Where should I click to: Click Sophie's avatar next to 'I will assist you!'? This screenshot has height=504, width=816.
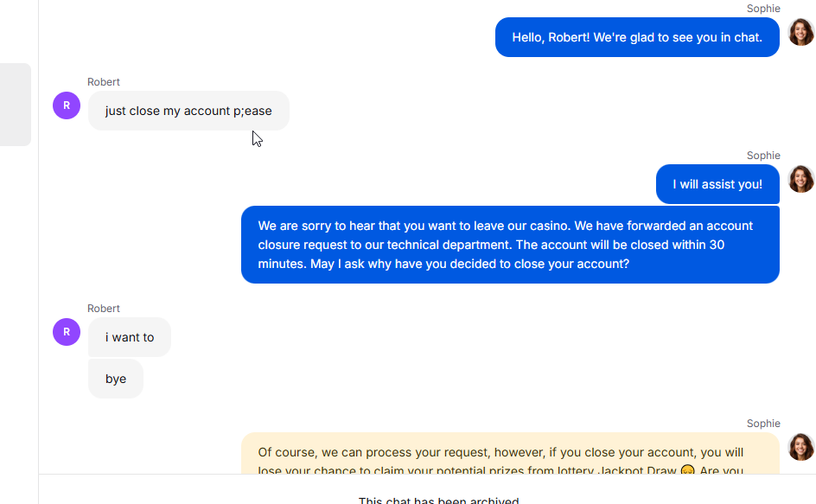[x=801, y=179]
